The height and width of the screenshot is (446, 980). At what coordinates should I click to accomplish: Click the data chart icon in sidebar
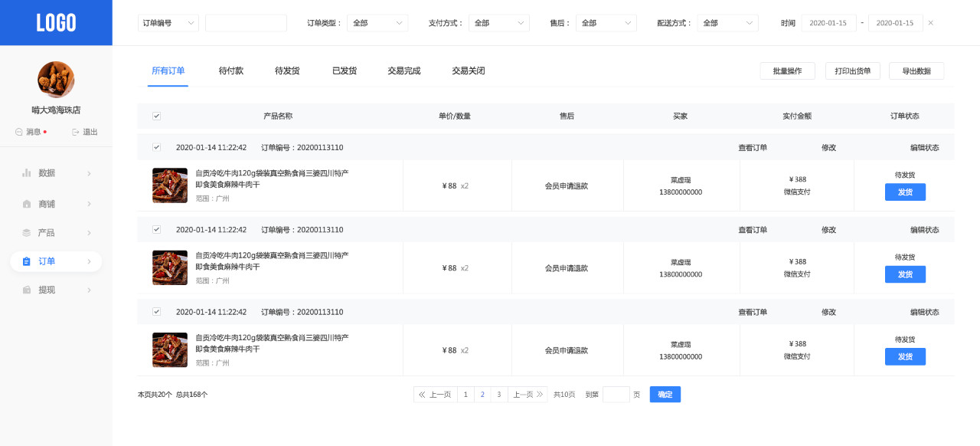pos(27,173)
